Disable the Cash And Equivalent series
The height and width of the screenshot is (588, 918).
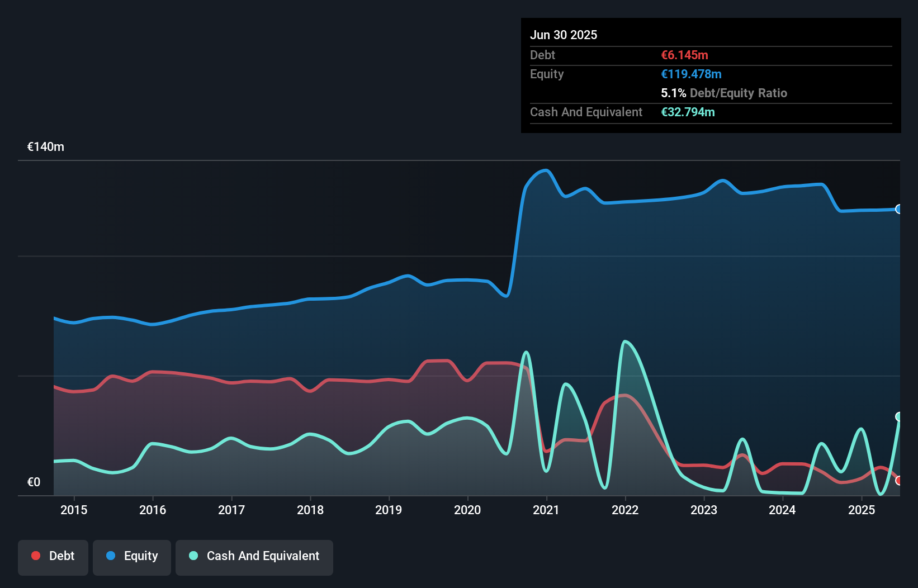tap(254, 556)
